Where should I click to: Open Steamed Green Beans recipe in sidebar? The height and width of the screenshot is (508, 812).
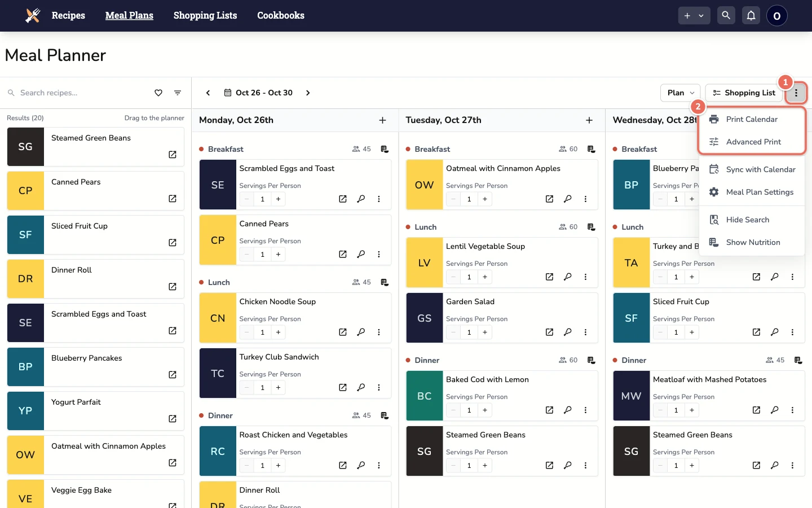point(173,155)
